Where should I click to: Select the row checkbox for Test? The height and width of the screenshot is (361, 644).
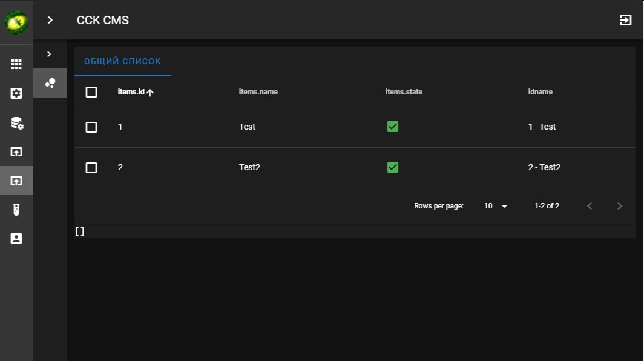point(91,127)
